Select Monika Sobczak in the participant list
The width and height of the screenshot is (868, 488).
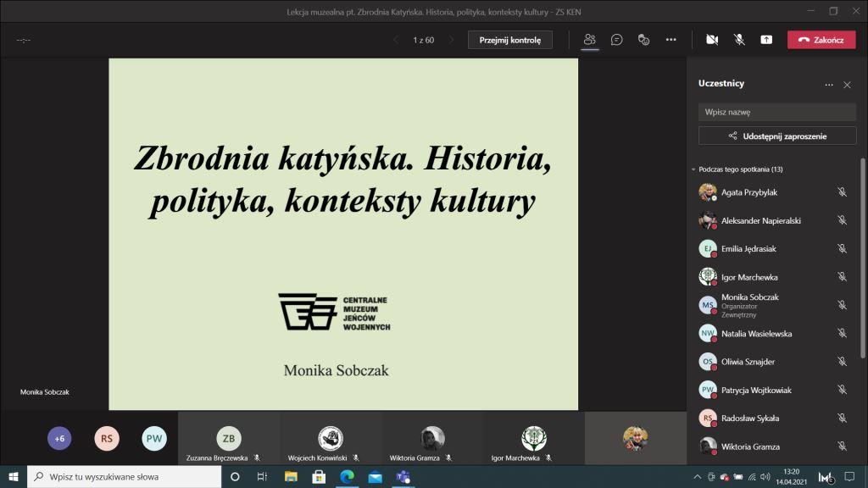point(749,297)
